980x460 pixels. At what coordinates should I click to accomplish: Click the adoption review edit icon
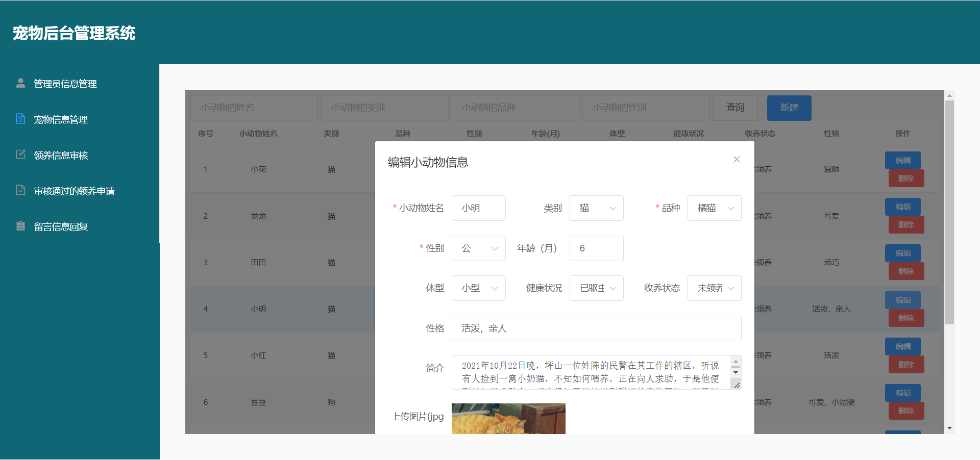tap(20, 155)
